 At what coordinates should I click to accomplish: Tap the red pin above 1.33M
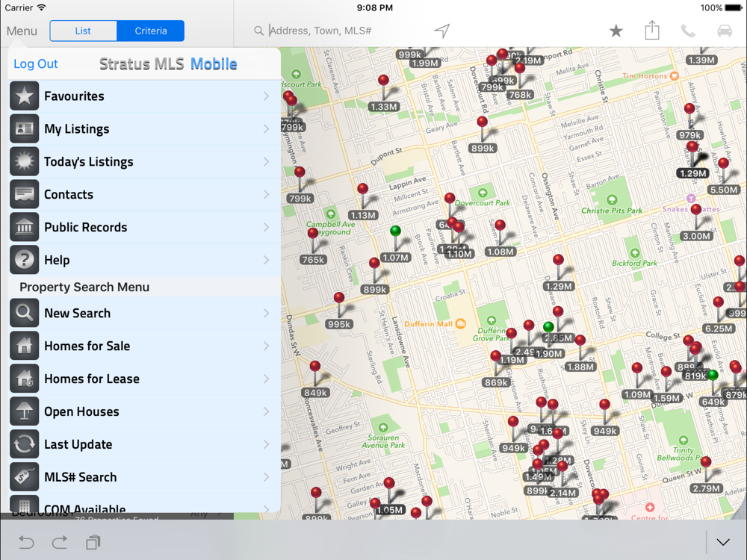(383, 81)
